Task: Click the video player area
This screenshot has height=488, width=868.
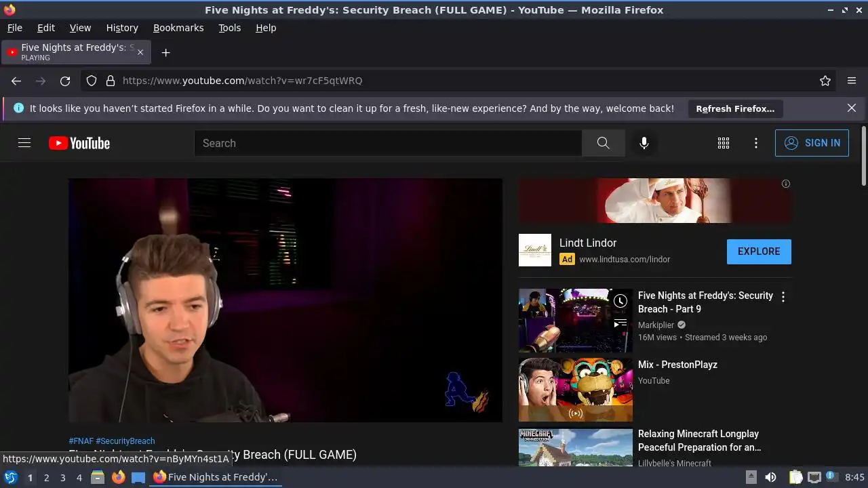Action: 285,300
